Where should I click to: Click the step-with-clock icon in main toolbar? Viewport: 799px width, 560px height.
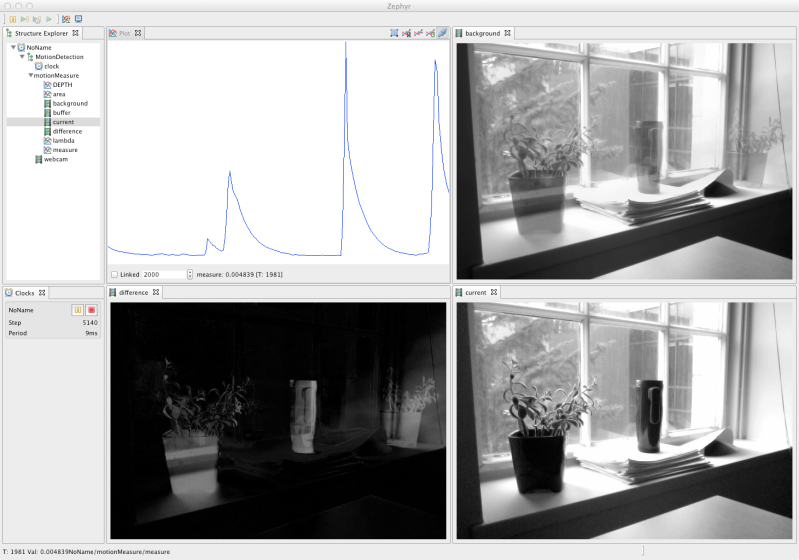[x=37, y=19]
